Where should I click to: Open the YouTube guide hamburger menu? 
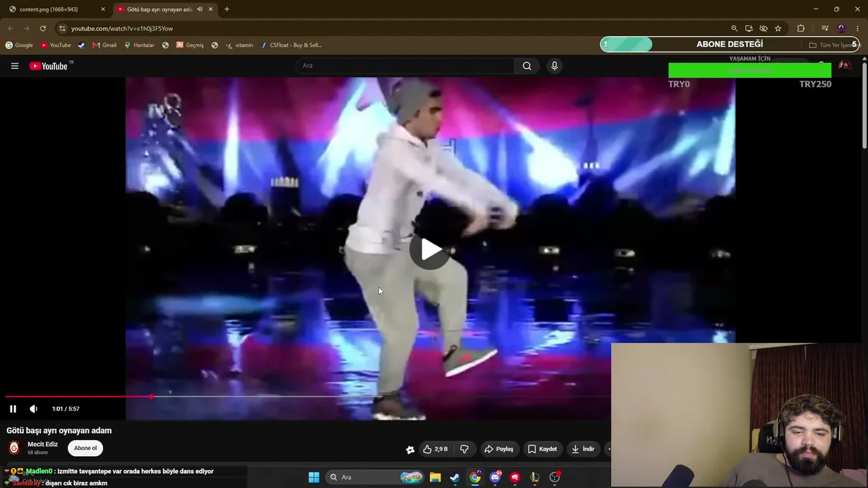14,66
